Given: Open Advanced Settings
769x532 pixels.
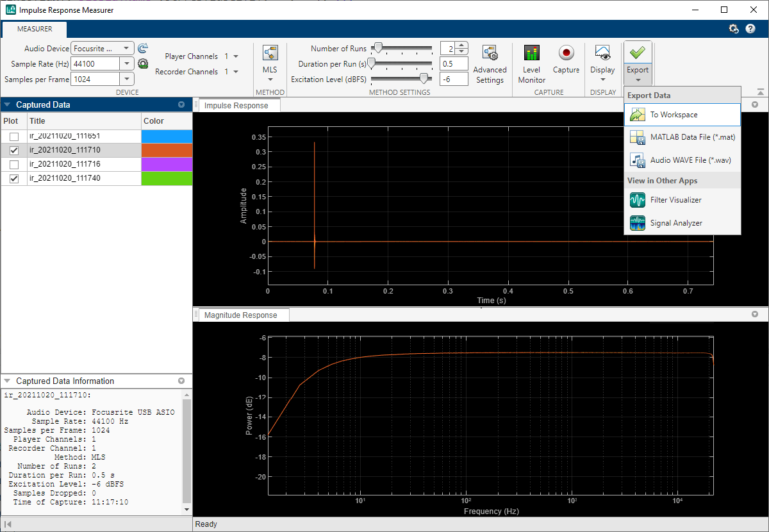Looking at the screenshot, I should pyautogui.click(x=490, y=53).
